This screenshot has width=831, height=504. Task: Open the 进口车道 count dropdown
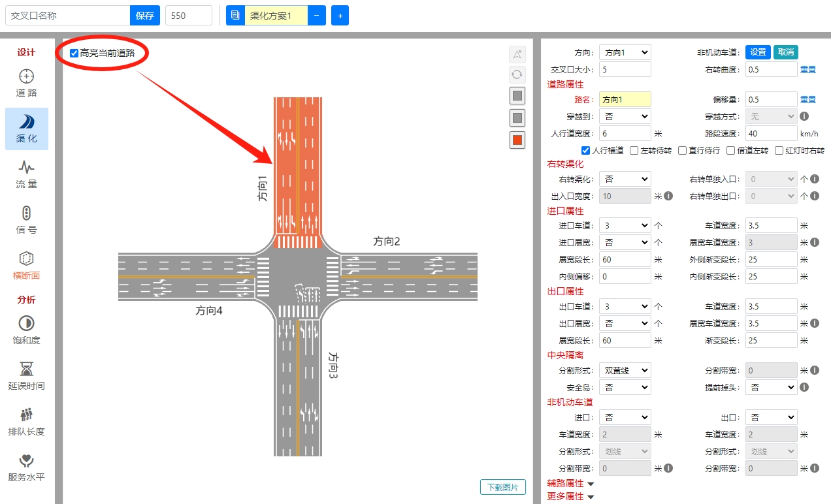[625, 225]
